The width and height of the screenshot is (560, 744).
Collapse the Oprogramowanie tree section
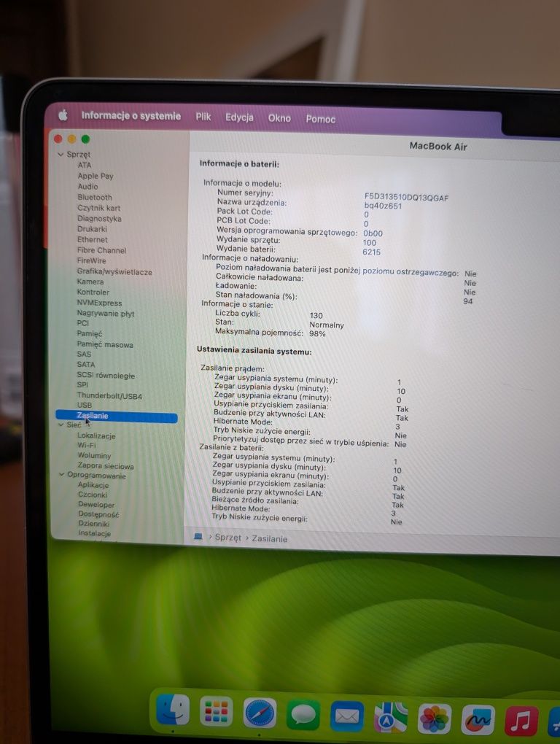click(61, 475)
